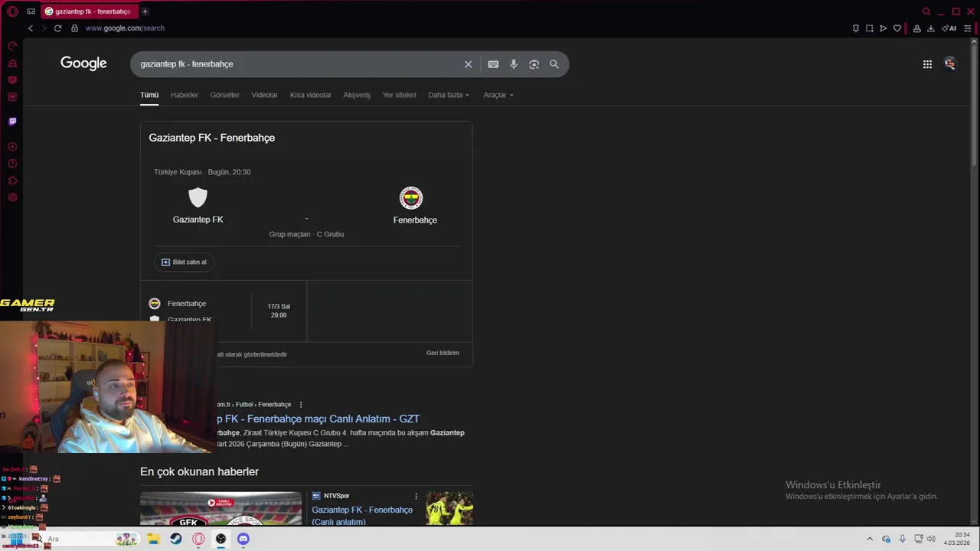Click the pinboard pin icon in toolbar
The width and height of the screenshot is (980, 551).
coord(855,28)
